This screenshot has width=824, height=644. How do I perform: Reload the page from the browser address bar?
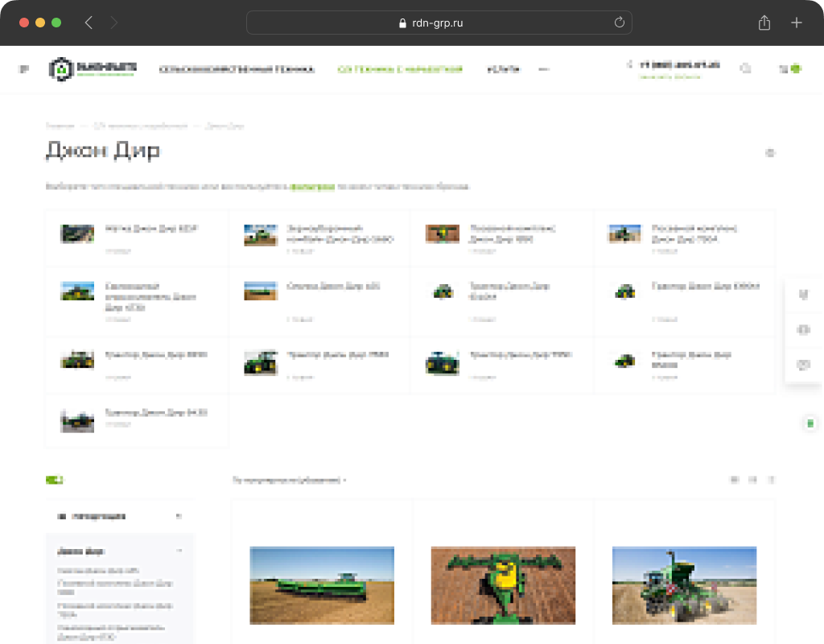coord(619,23)
